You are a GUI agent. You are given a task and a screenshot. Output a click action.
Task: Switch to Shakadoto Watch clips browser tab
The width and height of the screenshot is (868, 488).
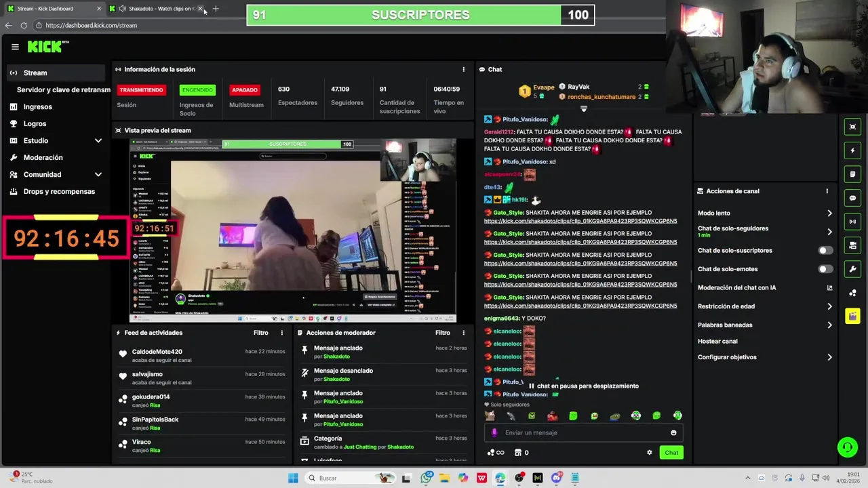click(x=157, y=9)
